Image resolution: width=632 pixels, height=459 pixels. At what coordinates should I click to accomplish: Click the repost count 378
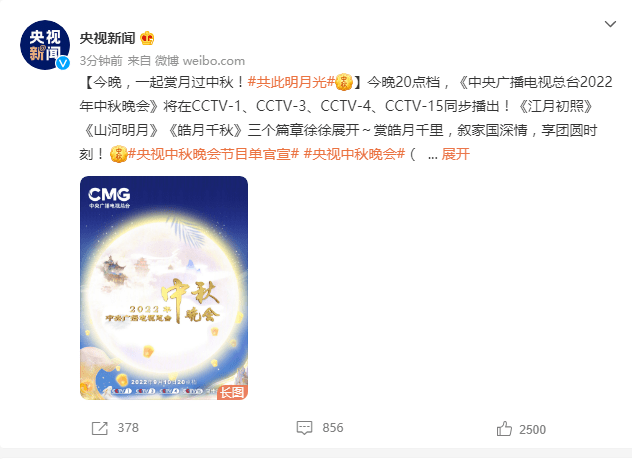(x=128, y=428)
